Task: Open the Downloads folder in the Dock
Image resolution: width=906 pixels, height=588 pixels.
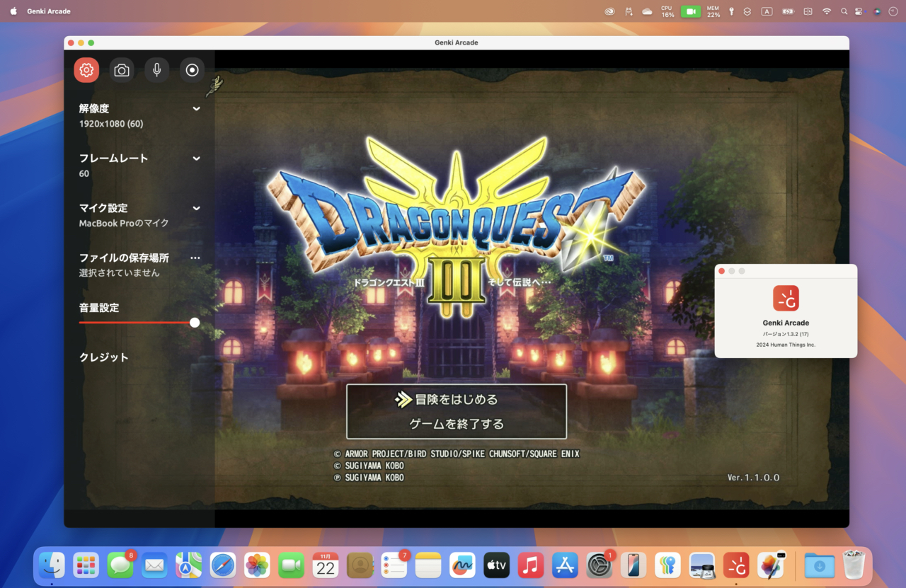Action: pos(820,565)
